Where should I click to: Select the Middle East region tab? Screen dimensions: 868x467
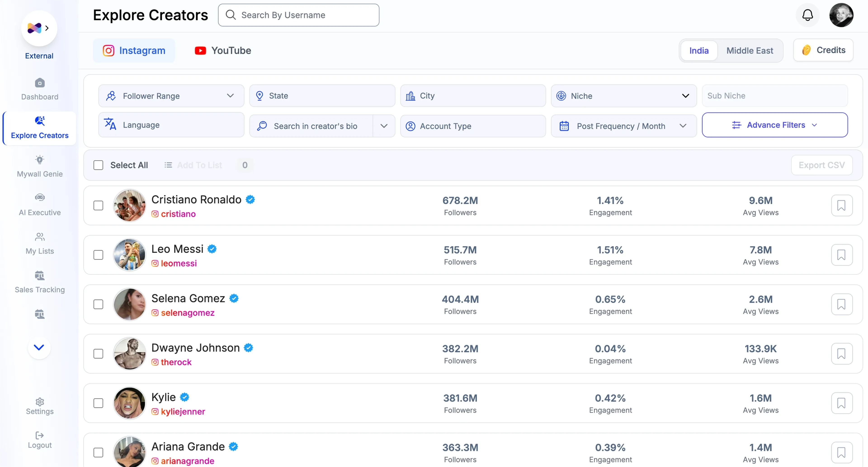749,51
